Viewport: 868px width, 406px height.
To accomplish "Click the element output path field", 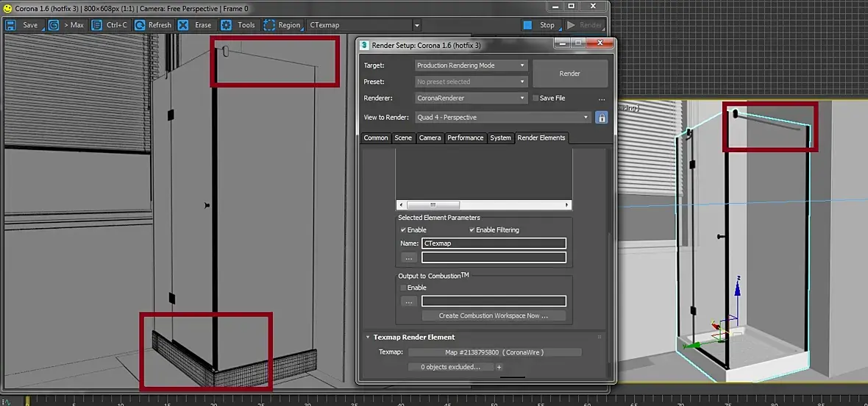I will [x=494, y=257].
